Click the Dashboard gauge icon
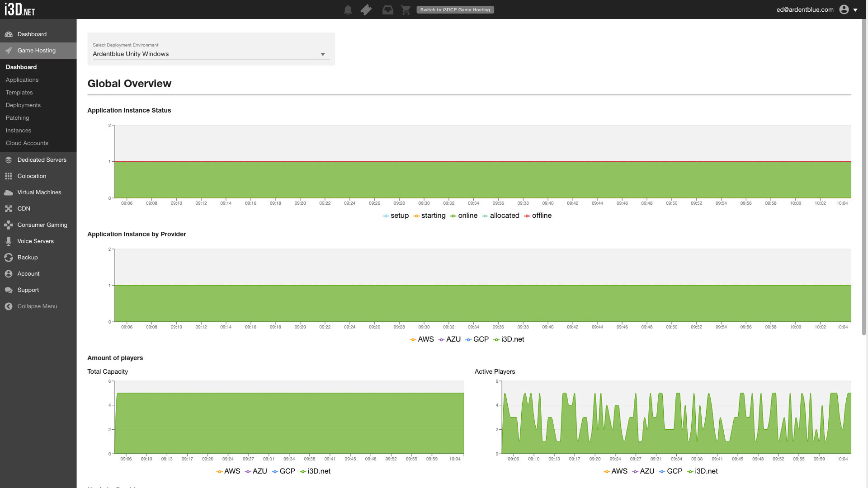The width and height of the screenshot is (868, 488). pyautogui.click(x=9, y=34)
